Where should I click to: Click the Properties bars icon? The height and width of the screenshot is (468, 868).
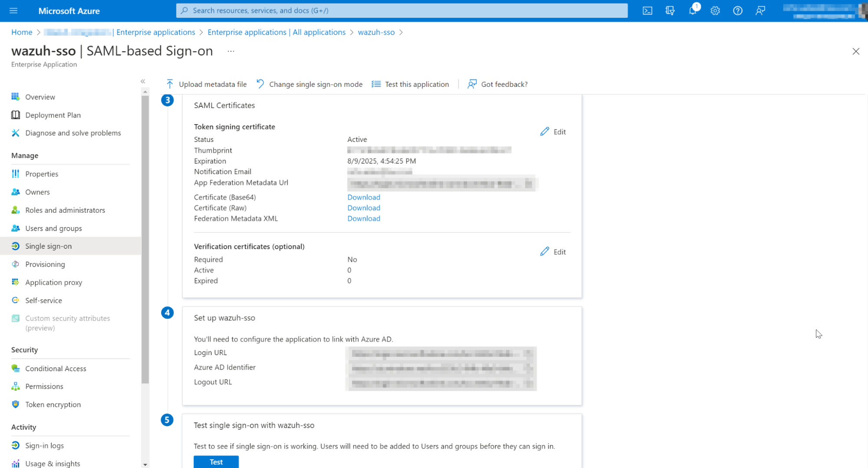(x=16, y=174)
